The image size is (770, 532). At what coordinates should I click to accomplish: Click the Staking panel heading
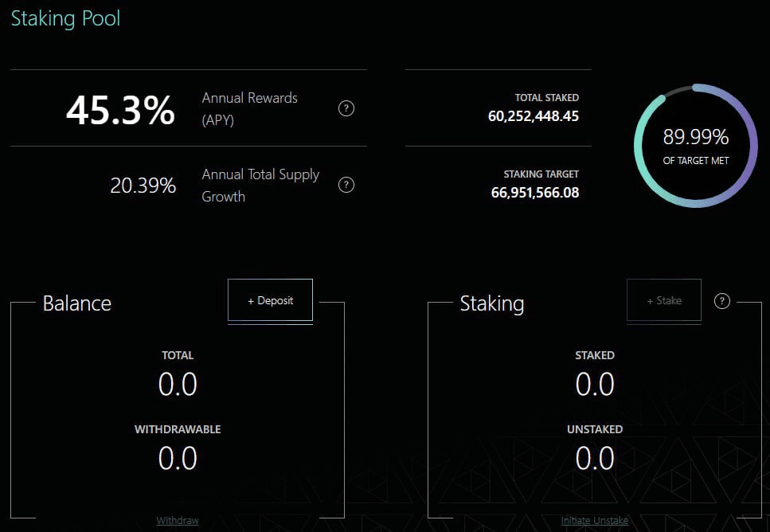[492, 303]
